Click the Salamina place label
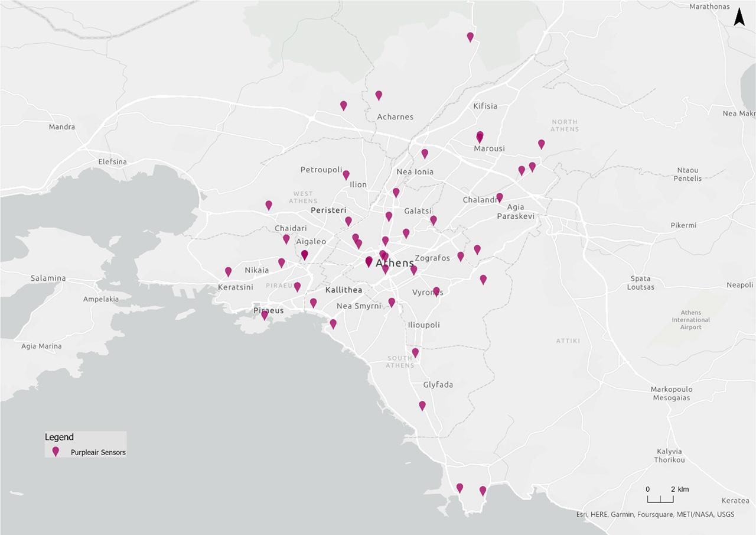The width and height of the screenshot is (756, 535). point(48,278)
